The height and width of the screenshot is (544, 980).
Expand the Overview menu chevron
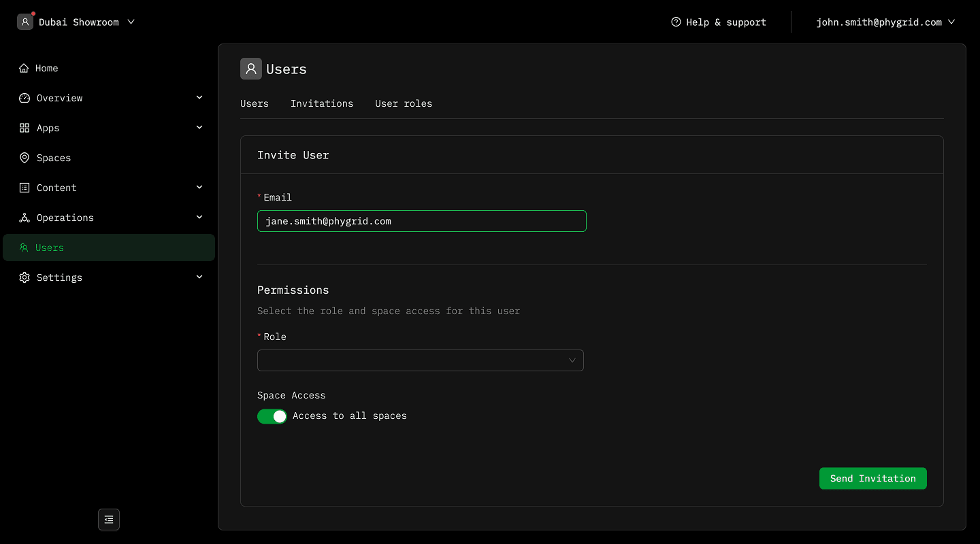click(199, 98)
